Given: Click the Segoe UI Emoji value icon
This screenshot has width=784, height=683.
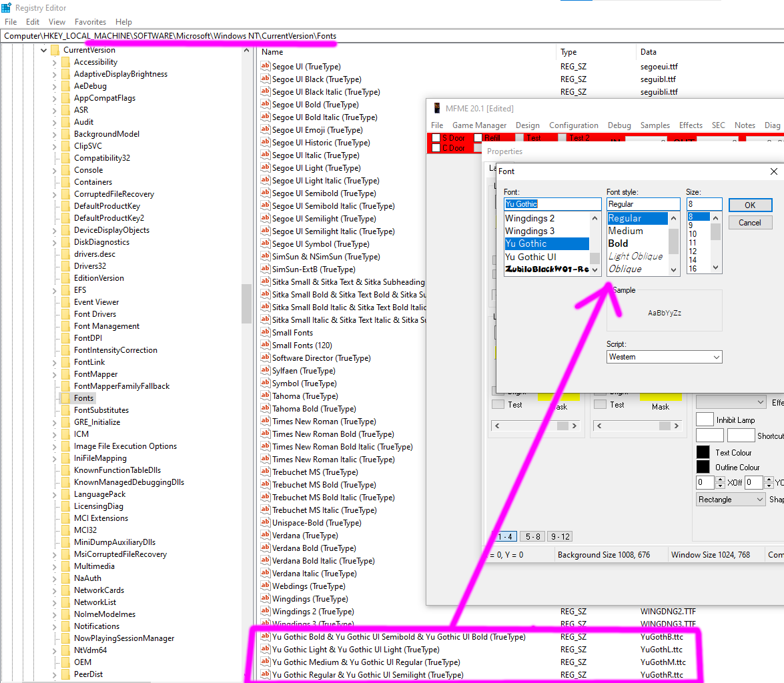Looking at the screenshot, I should click(x=265, y=129).
